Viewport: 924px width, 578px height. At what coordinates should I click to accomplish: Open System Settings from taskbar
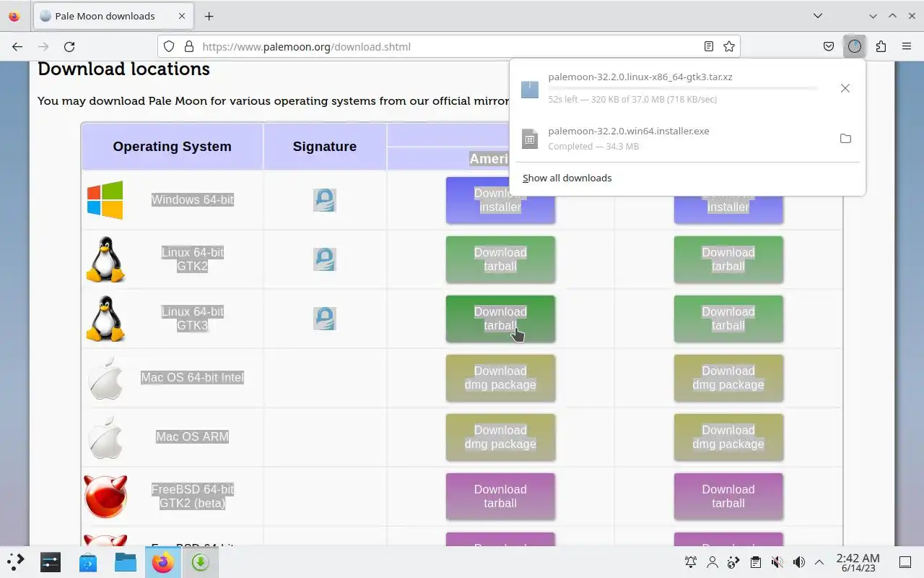[51, 562]
